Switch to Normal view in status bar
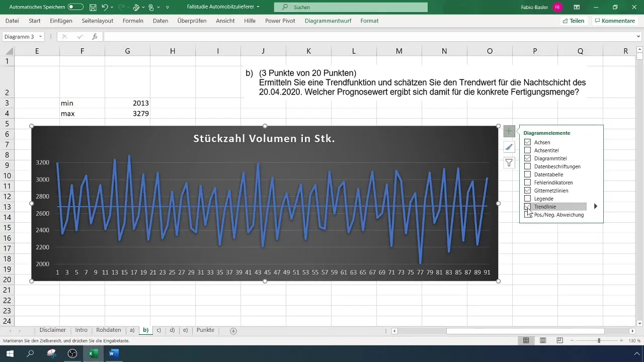The width and height of the screenshot is (644, 362). click(x=526, y=340)
